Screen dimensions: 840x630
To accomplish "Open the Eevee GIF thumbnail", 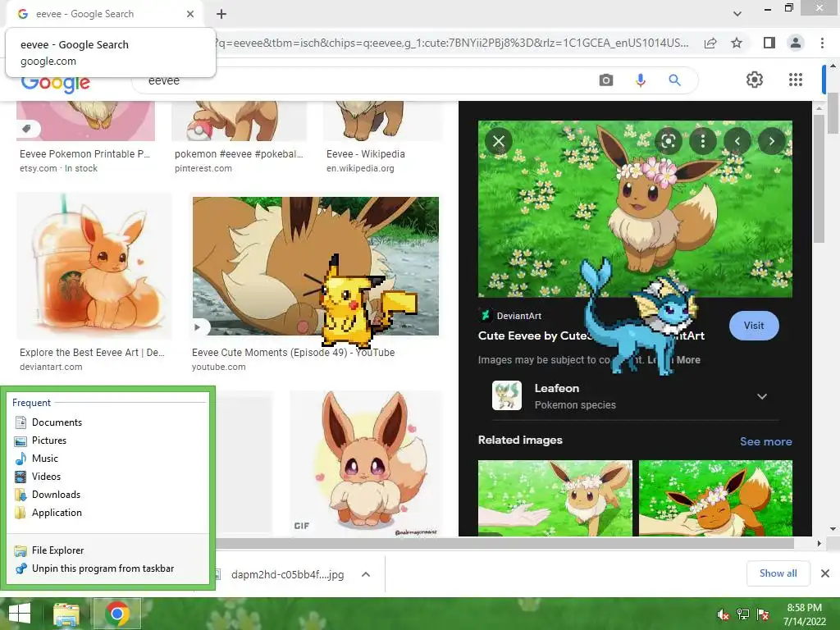I will pos(367,464).
